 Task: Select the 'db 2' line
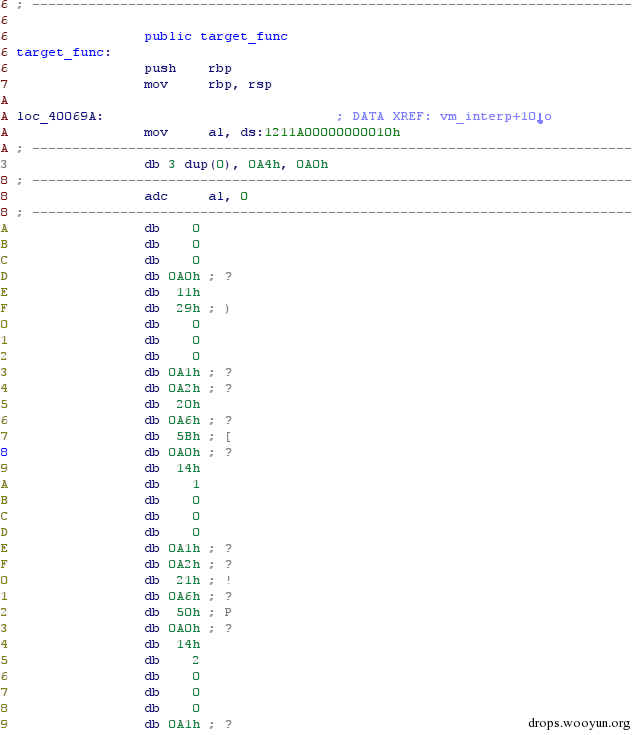172,660
